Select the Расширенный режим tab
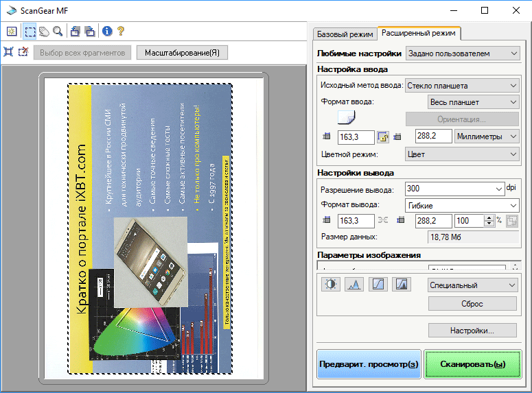This screenshot has height=393, width=532. coord(419,32)
